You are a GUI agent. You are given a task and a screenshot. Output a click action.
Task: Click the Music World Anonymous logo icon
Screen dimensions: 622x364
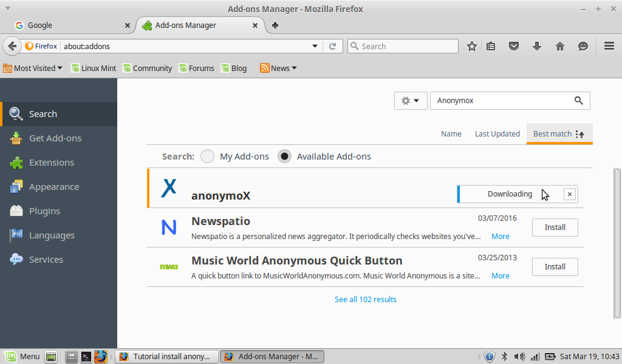[169, 267]
